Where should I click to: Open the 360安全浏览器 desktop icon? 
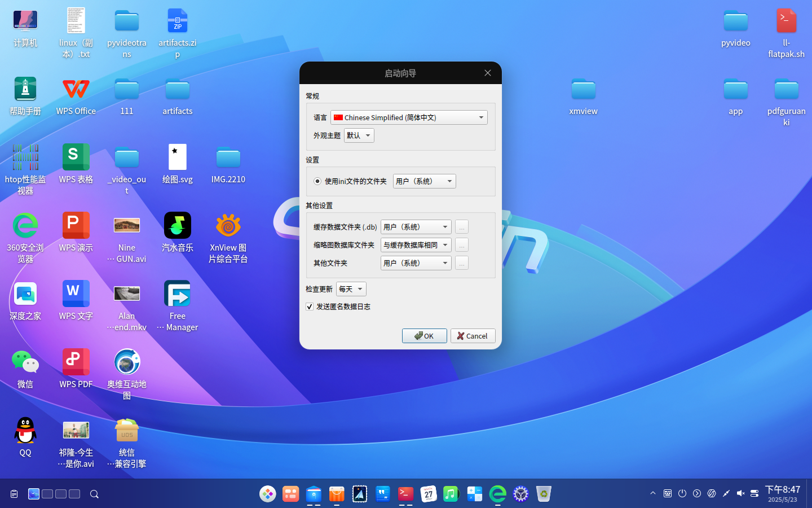pos(25,225)
